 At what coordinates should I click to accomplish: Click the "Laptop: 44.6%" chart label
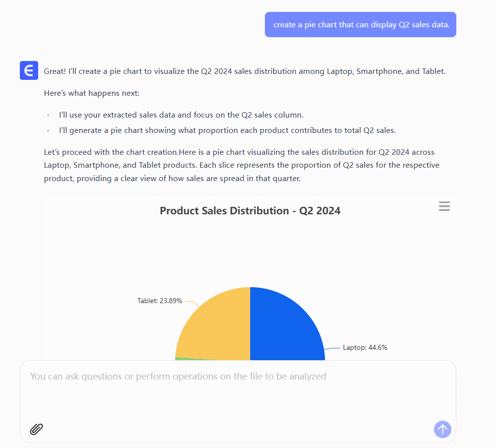tap(365, 347)
